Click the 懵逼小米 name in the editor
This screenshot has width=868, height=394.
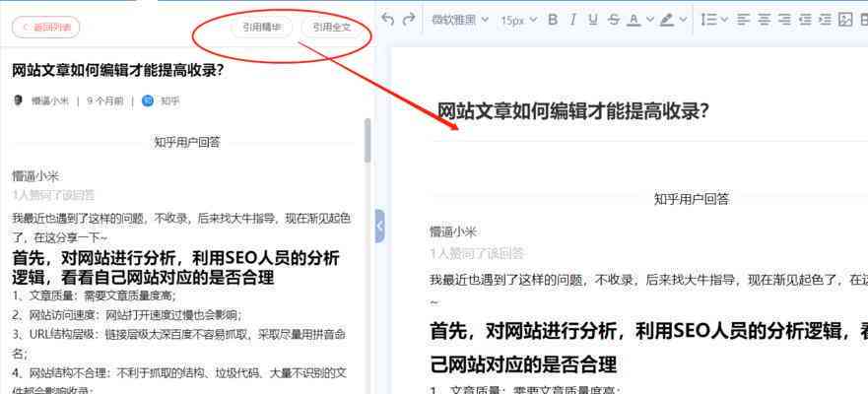[x=453, y=231]
